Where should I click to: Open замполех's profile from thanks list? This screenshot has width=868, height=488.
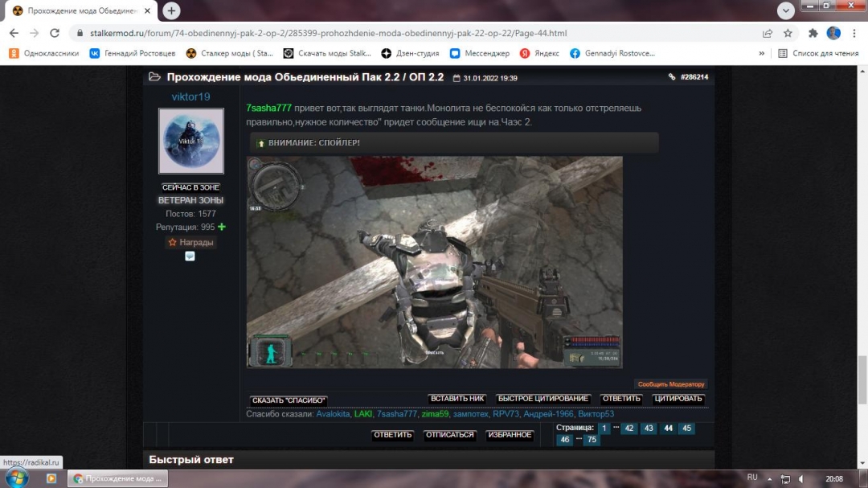(x=470, y=414)
